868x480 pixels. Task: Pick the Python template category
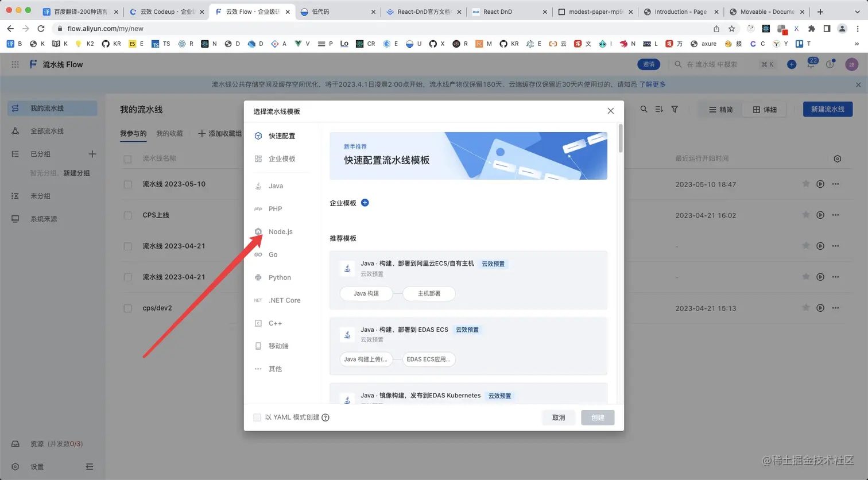coord(280,277)
